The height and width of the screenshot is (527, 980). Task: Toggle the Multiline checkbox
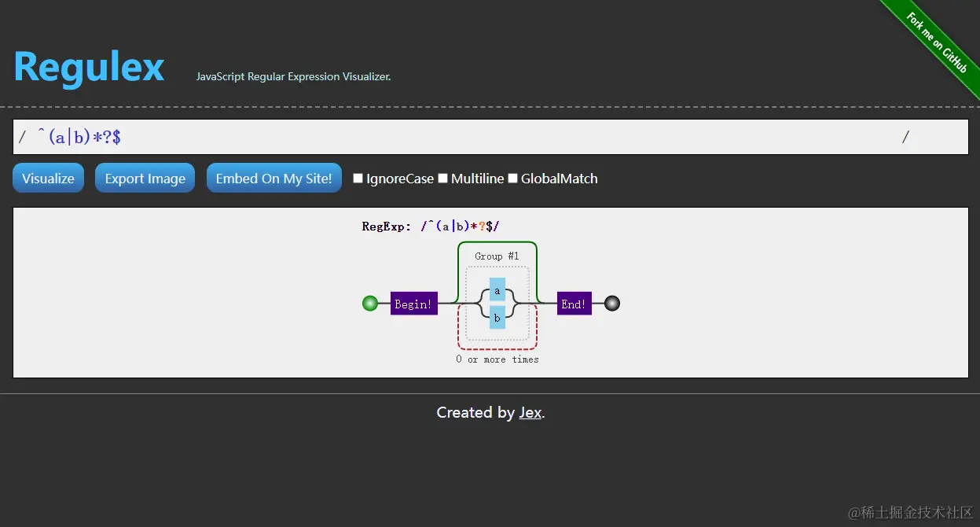click(443, 179)
